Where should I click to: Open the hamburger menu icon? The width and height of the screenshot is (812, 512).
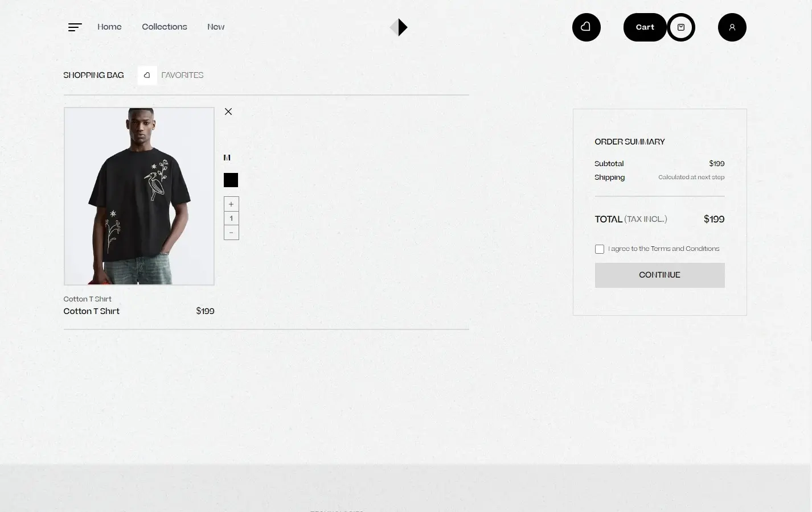75,27
